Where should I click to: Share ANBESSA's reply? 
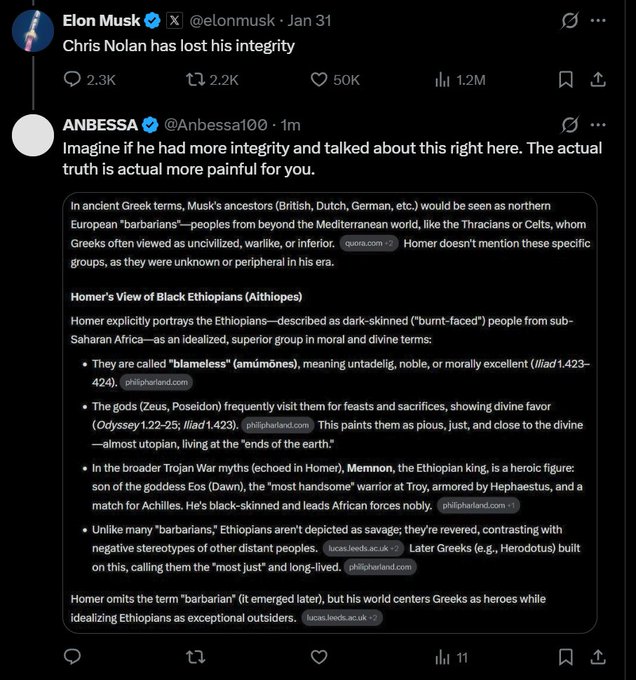point(598,657)
